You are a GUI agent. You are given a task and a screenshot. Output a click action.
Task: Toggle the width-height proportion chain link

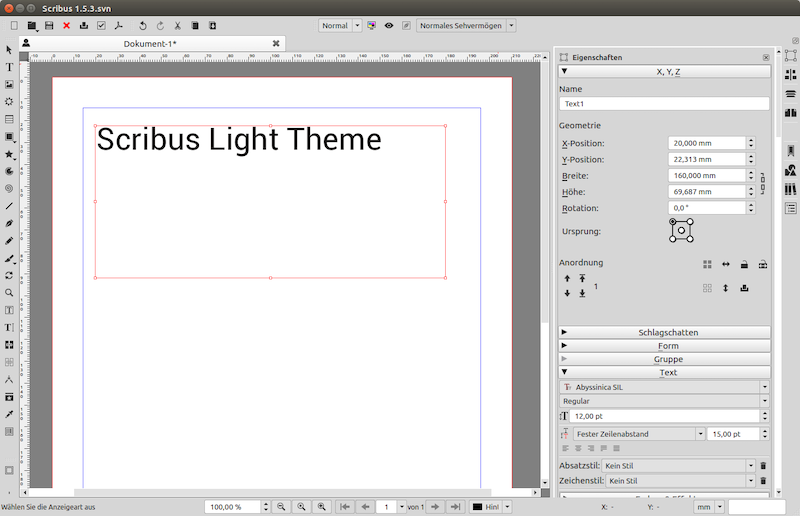[763, 184]
